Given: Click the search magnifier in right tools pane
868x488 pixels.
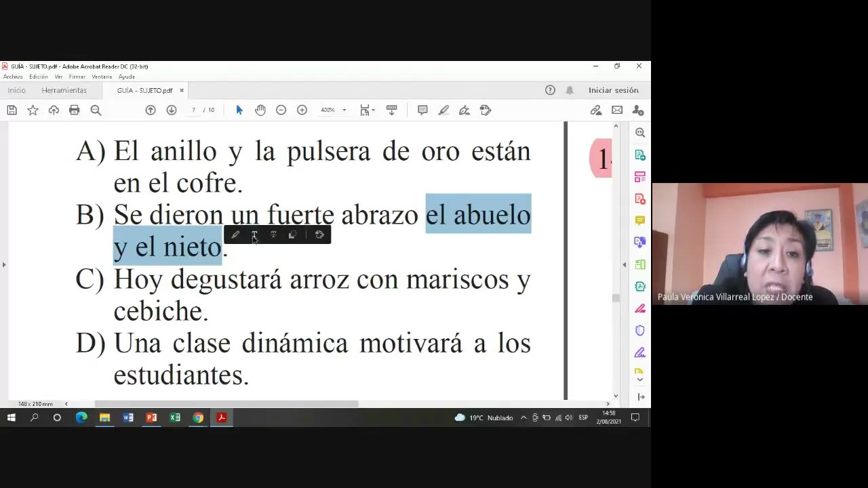Looking at the screenshot, I should click(x=640, y=133).
